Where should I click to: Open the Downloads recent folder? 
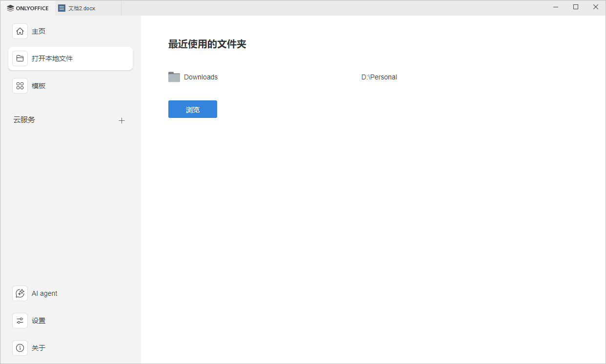201,77
